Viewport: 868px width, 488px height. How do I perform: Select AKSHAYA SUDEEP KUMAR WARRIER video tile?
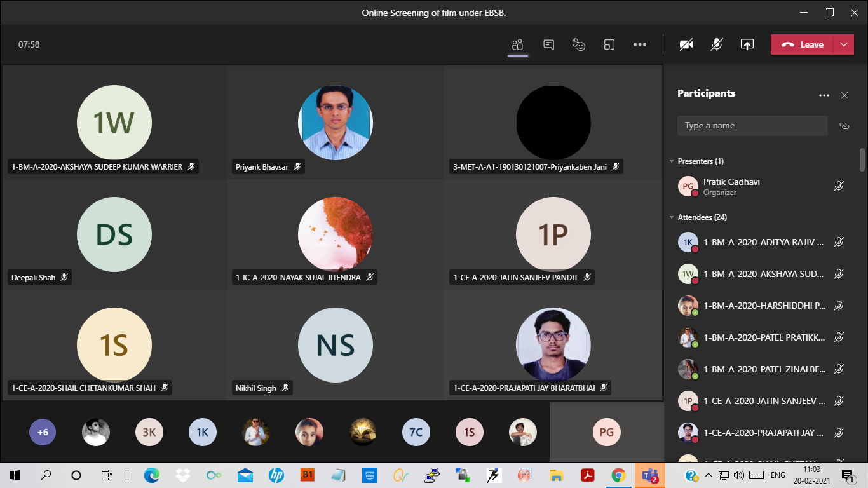pyautogui.click(x=114, y=122)
